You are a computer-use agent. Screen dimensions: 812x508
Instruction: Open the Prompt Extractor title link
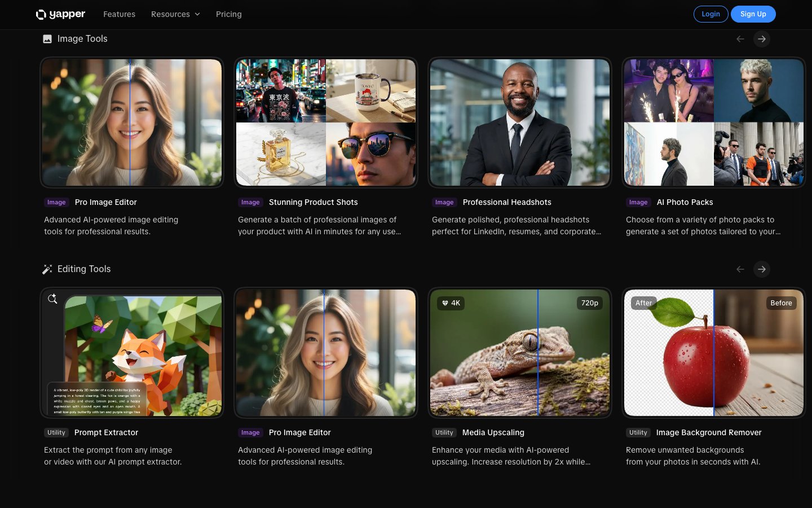[106, 432]
